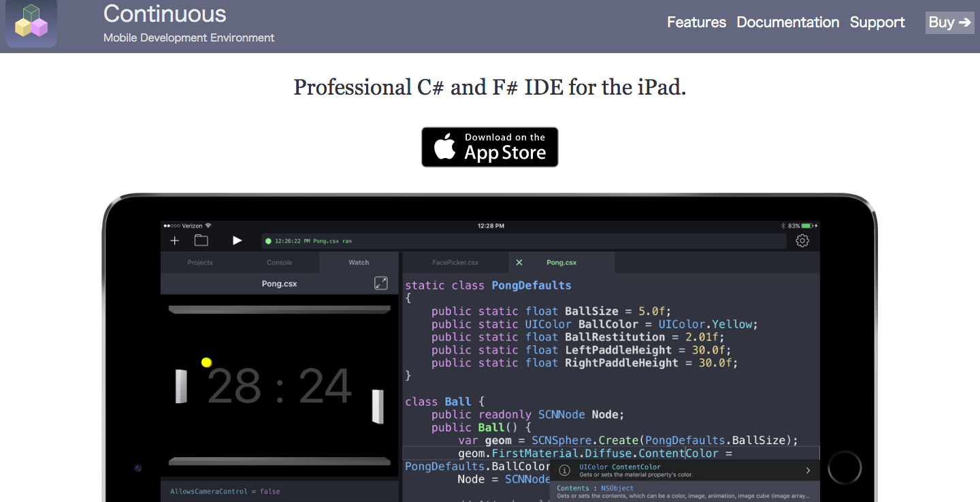Select the Pong.csx editor tab

(x=561, y=262)
